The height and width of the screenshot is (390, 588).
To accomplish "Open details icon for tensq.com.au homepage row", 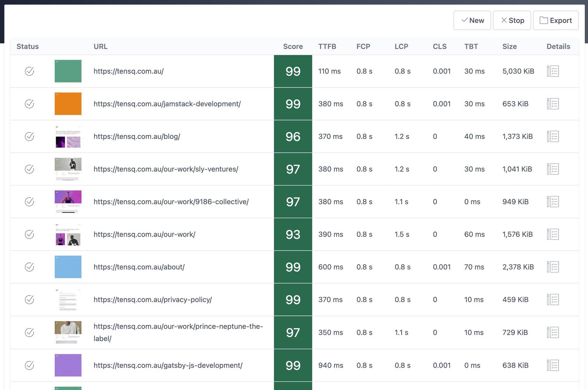I will point(553,71).
